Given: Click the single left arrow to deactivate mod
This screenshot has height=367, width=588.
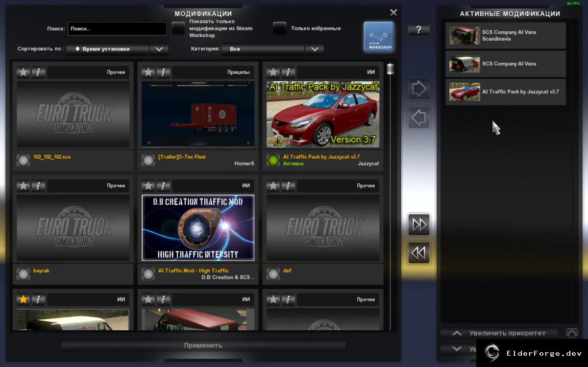Looking at the screenshot, I should (x=419, y=118).
